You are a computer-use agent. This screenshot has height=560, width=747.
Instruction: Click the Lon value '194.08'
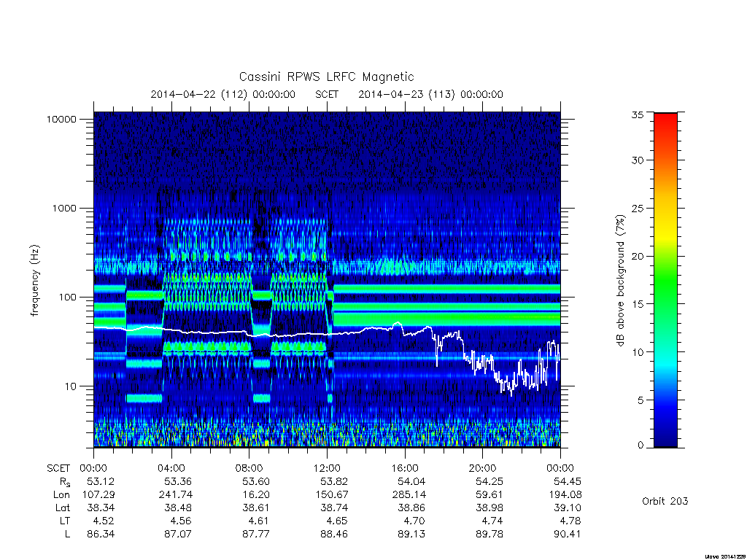point(565,495)
